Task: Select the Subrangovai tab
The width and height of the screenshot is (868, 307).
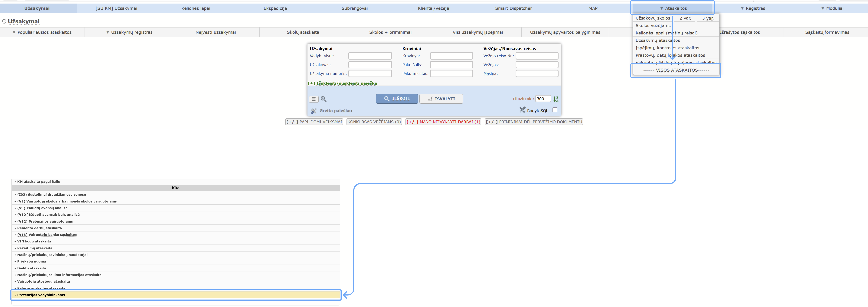Action: pyautogui.click(x=355, y=8)
